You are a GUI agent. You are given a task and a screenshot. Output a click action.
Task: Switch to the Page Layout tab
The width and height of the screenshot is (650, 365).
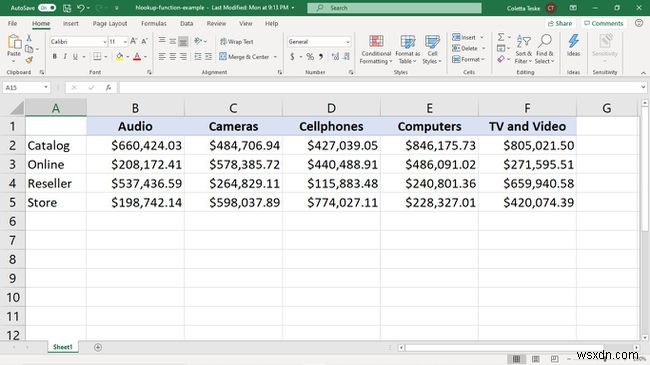click(x=110, y=23)
